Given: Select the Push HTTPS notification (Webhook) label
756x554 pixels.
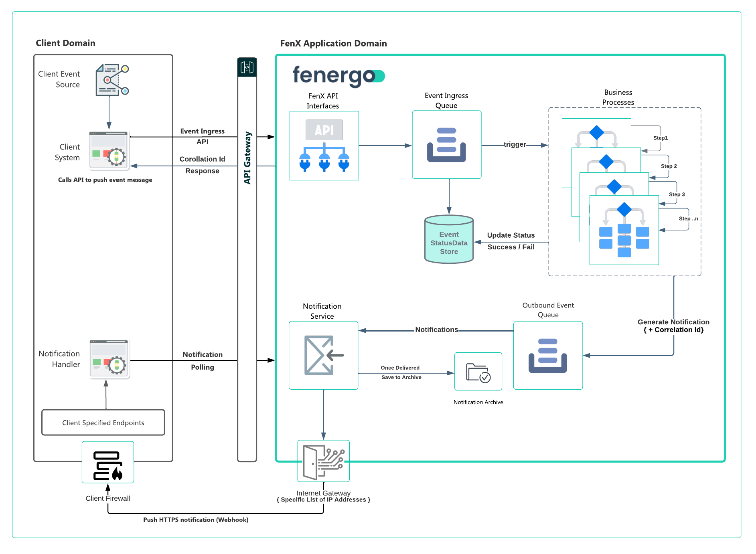Looking at the screenshot, I should click(x=196, y=520).
